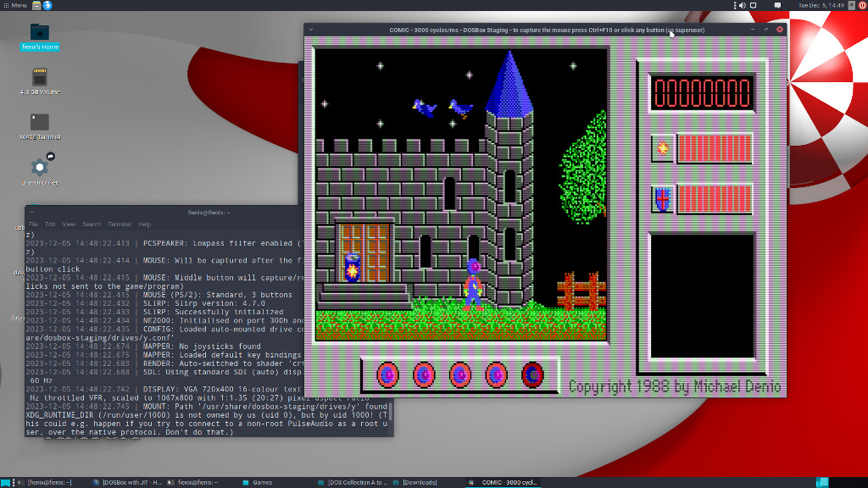Click the hero character standing on the grass

(x=473, y=284)
